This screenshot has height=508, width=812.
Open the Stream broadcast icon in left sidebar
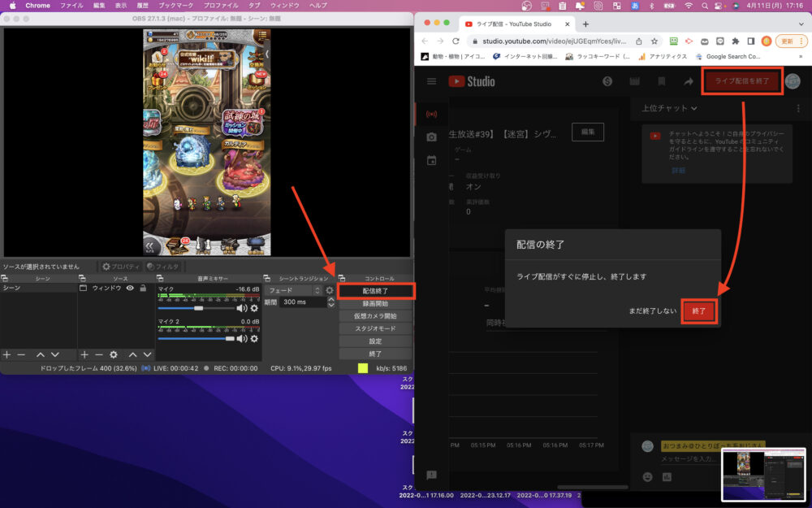click(431, 114)
